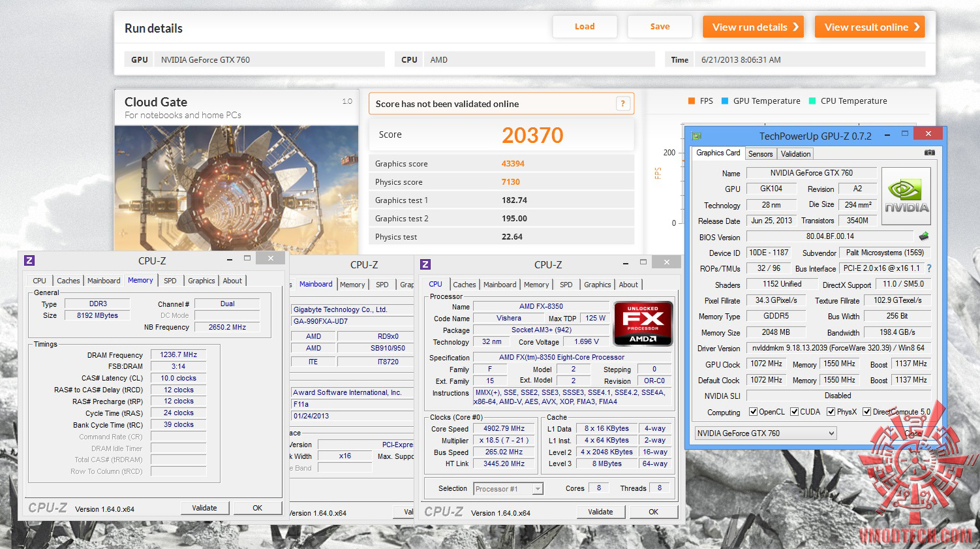
Task: Click the NVIDIA logo in GPU-Z
Action: click(906, 196)
